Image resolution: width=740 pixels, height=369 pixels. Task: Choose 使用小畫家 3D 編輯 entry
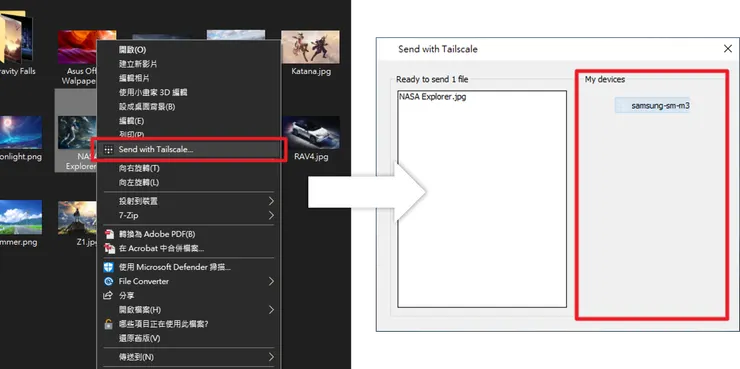pyautogui.click(x=189, y=92)
